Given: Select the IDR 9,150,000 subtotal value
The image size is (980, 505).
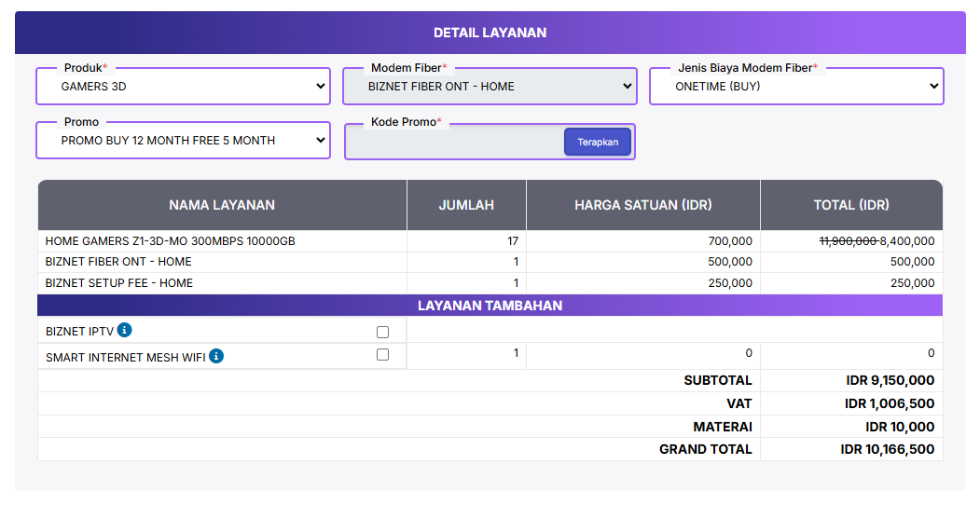Looking at the screenshot, I should [890, 380].
